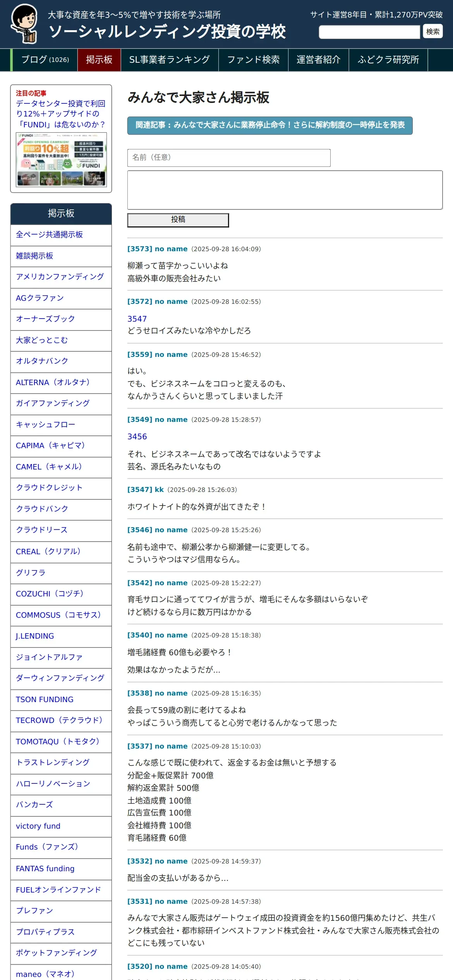Viewport: 453px width, 980px height.
Task: Open the ソーシャルレンディング投資の学校 site title
Action: click(x=167, y=32)
